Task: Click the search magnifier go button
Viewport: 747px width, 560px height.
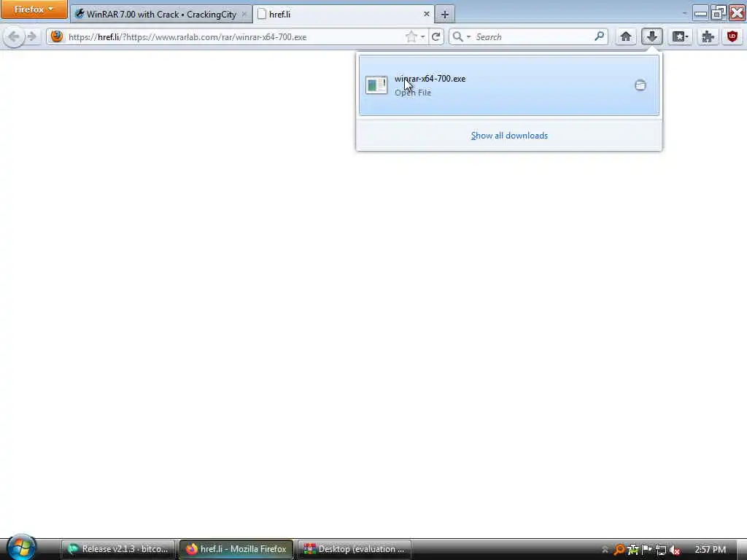Action: click(600, 36)
